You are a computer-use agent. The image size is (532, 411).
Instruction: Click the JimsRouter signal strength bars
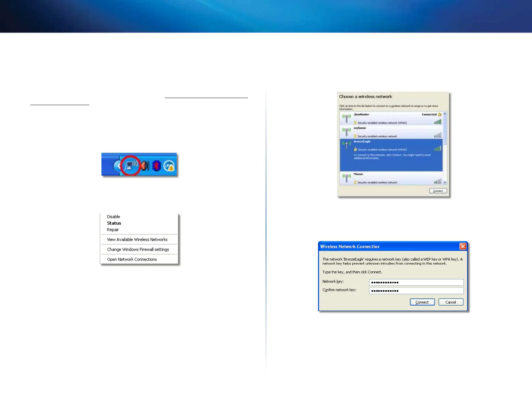(438, 122)
